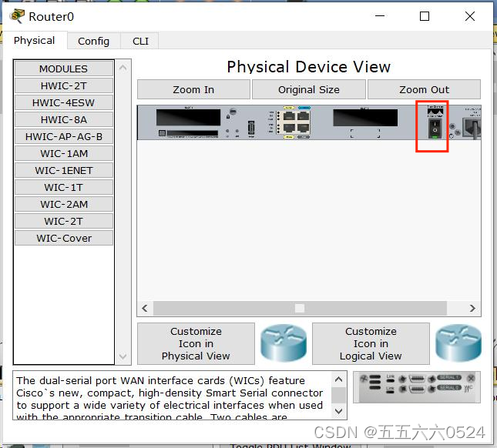
Task: Switch to the Config tab
Action: coord(93,41)
